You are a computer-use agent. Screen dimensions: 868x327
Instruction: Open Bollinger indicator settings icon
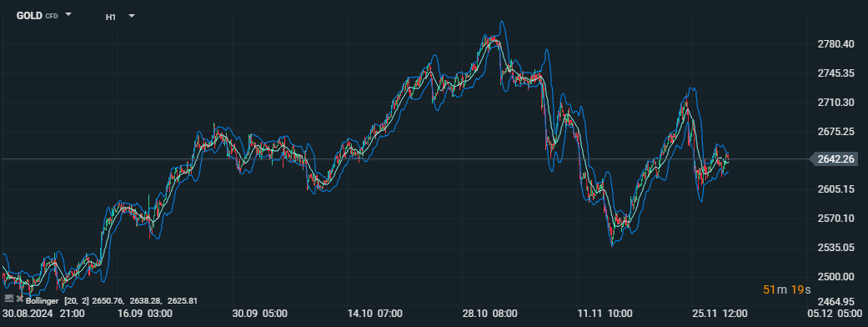point(8,298)
